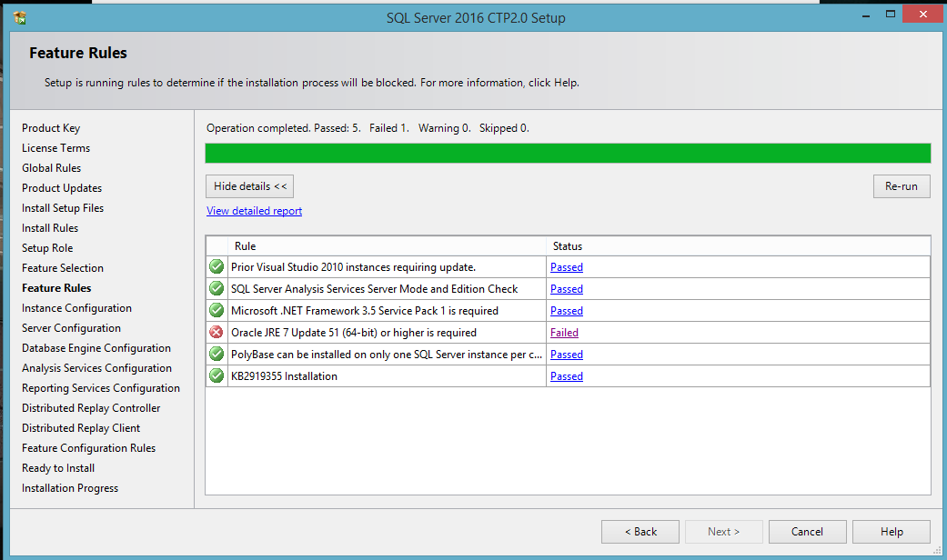Open Help for setup
The height and width of the screenshot is (560, 947).
click(x=892, y=532)
